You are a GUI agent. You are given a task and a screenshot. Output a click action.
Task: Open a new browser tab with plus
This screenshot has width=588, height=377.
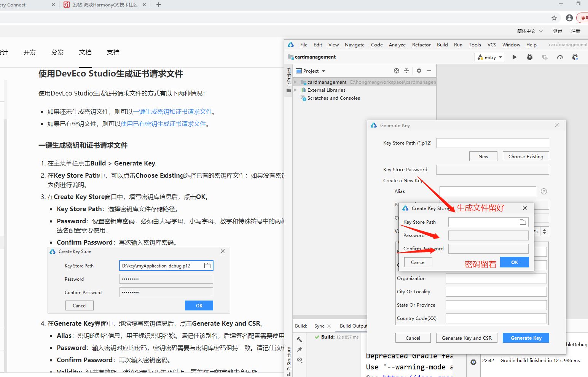[x=159, y=5]
